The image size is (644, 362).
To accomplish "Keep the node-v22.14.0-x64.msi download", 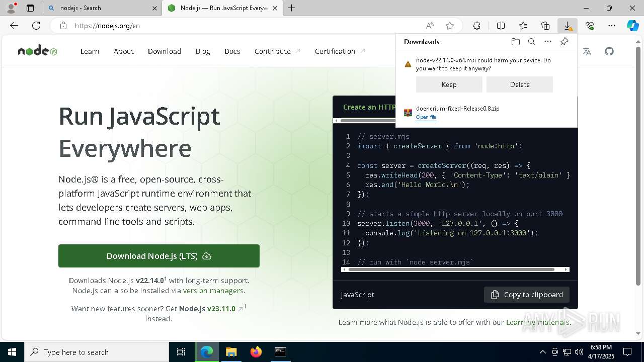I will pyautogui.click(x=449, y=84).
